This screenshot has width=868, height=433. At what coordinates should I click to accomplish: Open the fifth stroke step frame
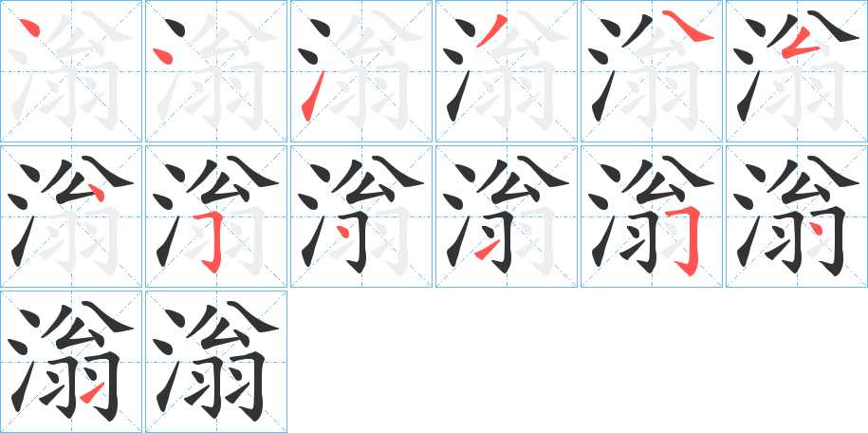(x=652, y=71)
